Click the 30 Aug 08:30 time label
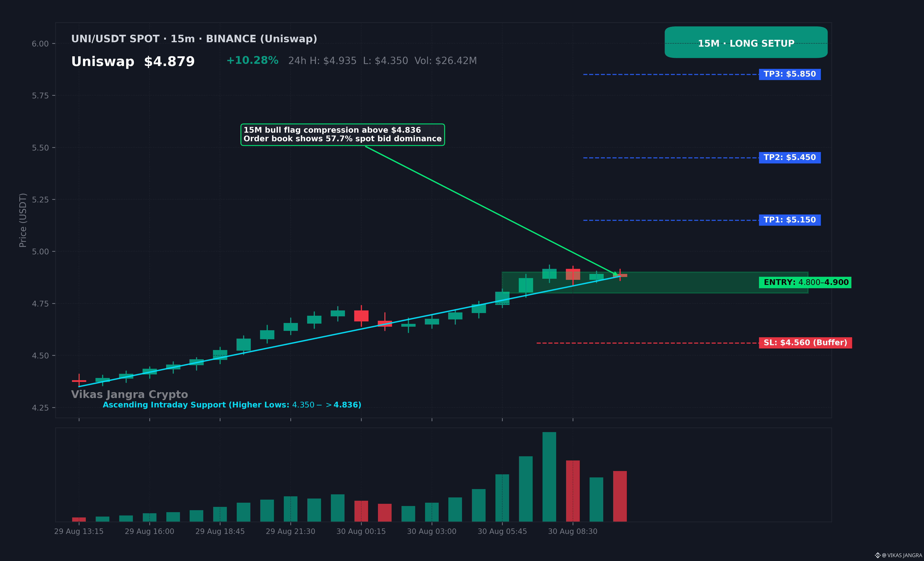 click(573, 531)
